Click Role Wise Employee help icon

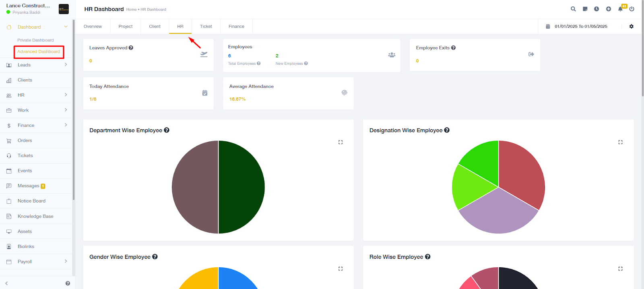[428, 257]
